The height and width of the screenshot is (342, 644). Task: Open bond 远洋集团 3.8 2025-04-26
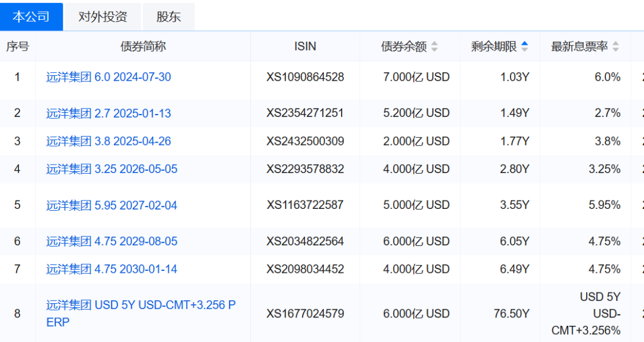tap(109, 141)
